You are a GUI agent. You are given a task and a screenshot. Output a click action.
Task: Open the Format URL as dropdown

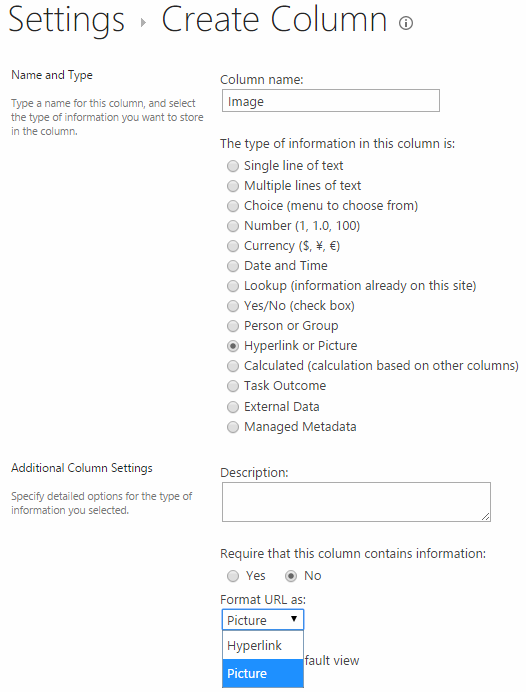[x=263, y=620]
